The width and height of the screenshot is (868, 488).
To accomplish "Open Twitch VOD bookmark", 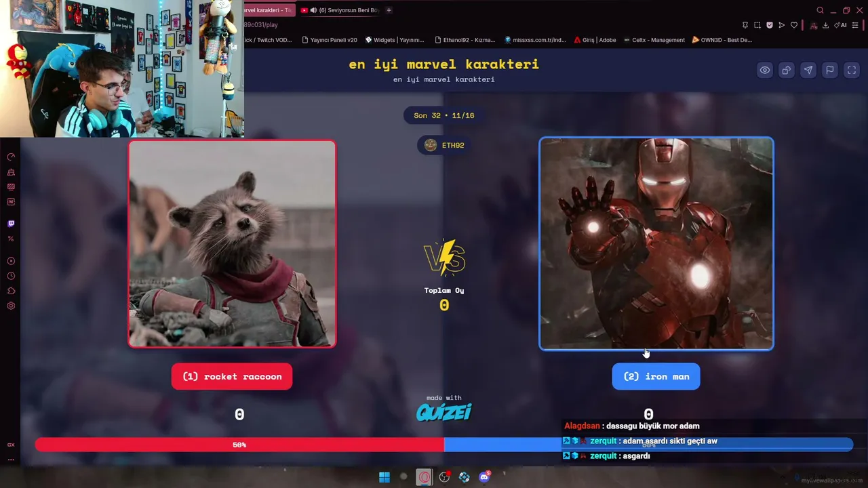I will coord(269,40).
